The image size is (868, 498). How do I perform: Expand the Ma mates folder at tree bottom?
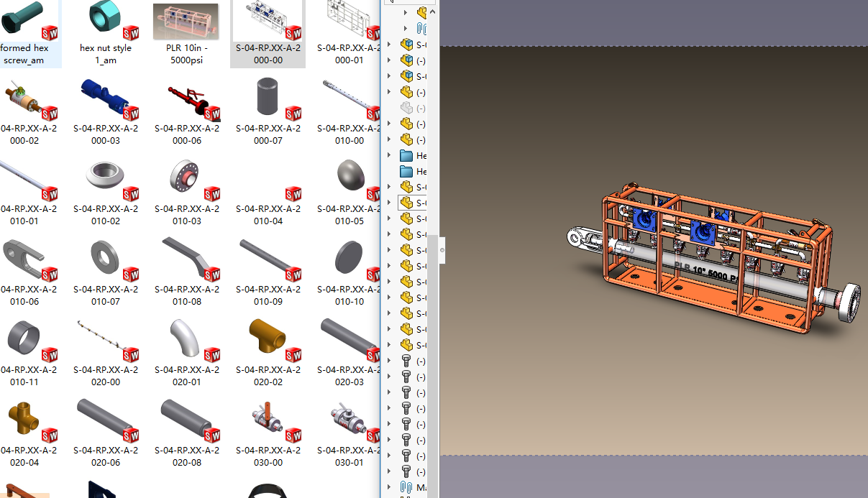click(x=389, y=488)
